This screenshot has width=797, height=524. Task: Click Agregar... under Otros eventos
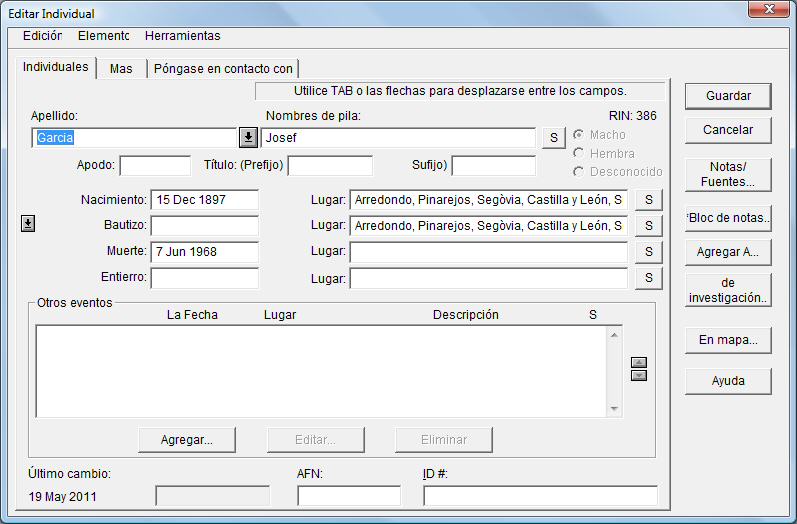click(187, 440)
